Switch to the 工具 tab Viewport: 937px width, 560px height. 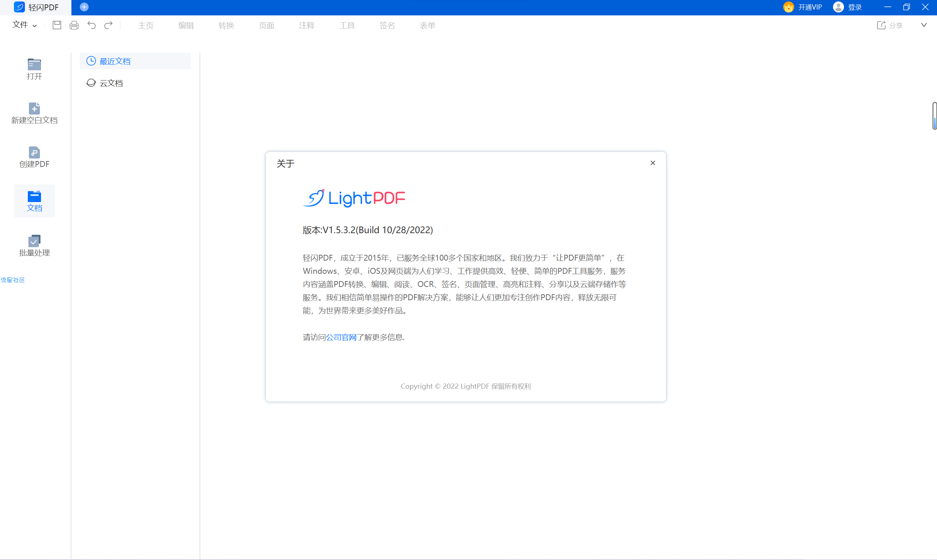[x=347, y=25]
